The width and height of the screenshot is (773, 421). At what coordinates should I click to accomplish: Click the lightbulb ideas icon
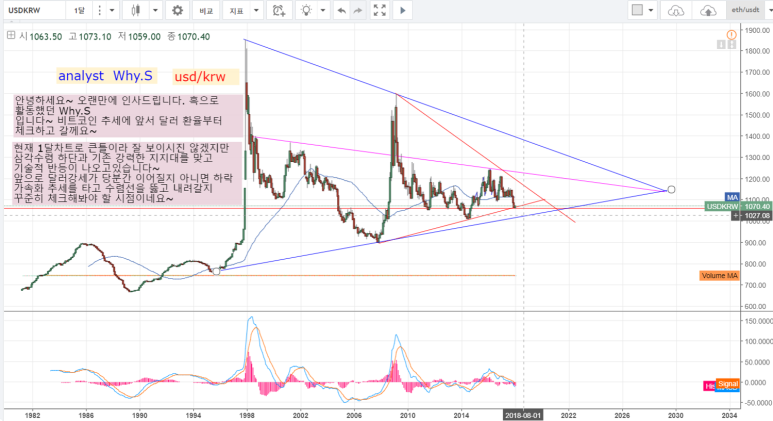point(306,10)
